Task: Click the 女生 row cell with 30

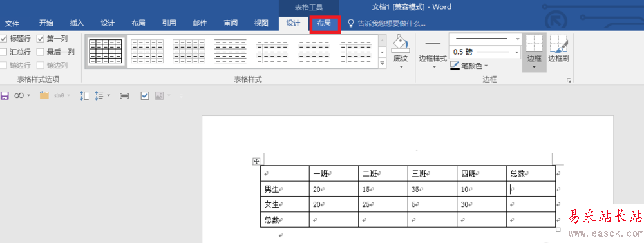Action: point(481,204)
